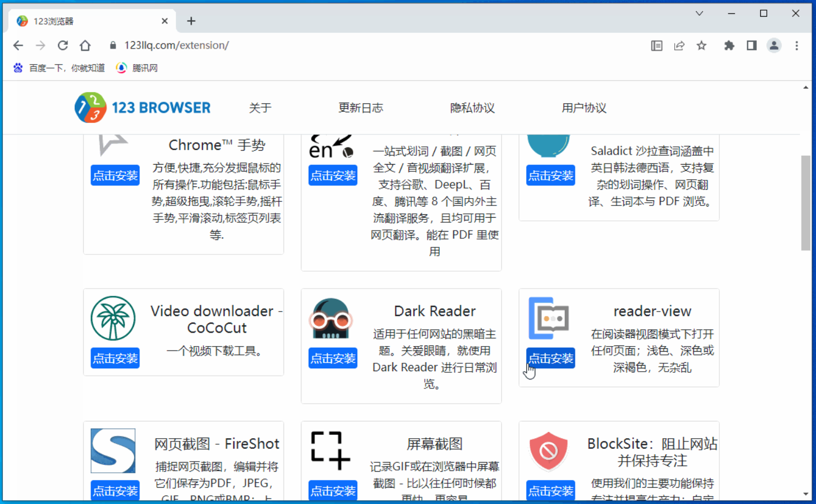Image resolution: width=816 pixels, height=504 pixels.
Task: Click the BlockSite: 阻止网站并保持专注 title
Action: click(652, 452)
